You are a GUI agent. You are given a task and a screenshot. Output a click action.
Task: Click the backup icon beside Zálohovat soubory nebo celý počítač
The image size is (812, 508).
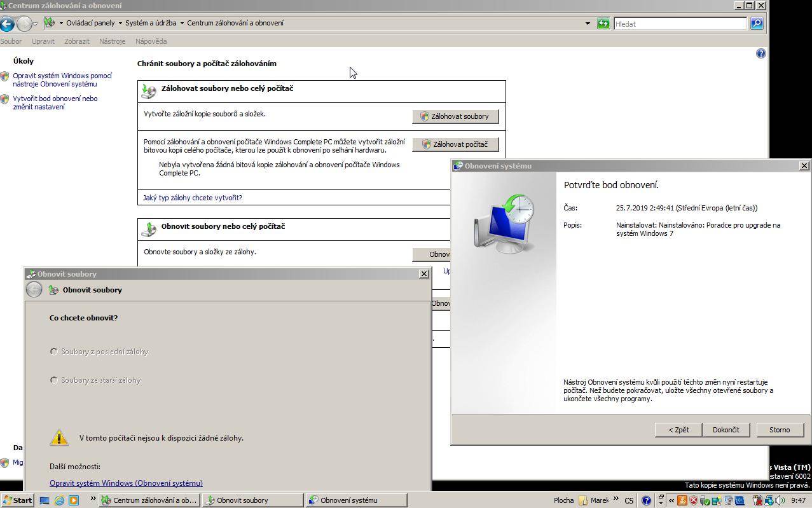[149, 91]
